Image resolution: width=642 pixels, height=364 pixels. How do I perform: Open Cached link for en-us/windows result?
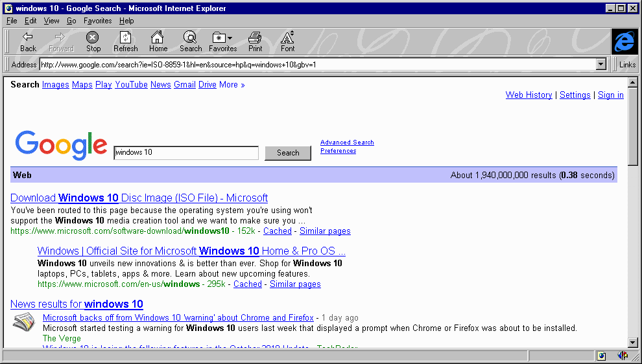[247, 284]
